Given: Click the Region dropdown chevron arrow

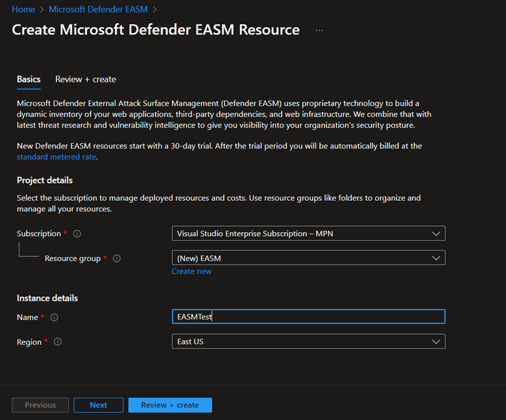Looking at the screenshot, I should point(436,342).
